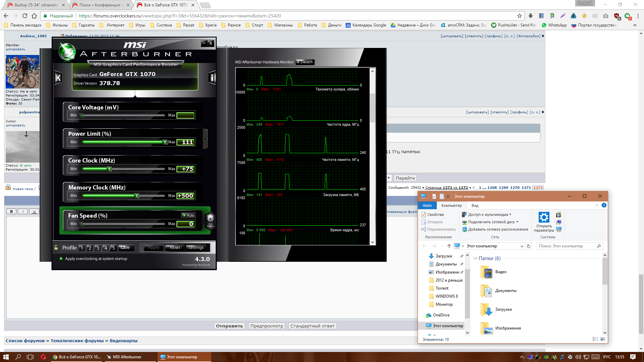Click the profile lock padlock icon
644x362 pixels.
56,248
